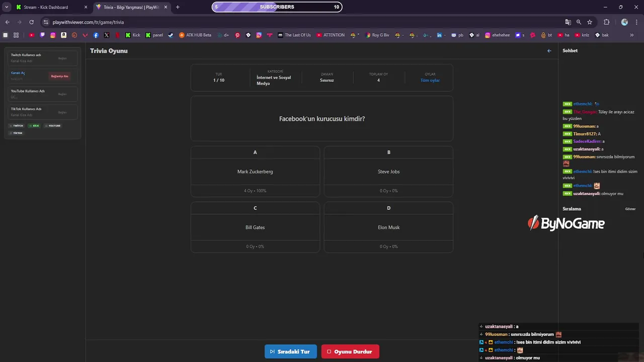Image resolution: width=644 pixels, height=362 pixels.
Task: Open the browser Extensions puzzle icon
Action: (606, 22)
